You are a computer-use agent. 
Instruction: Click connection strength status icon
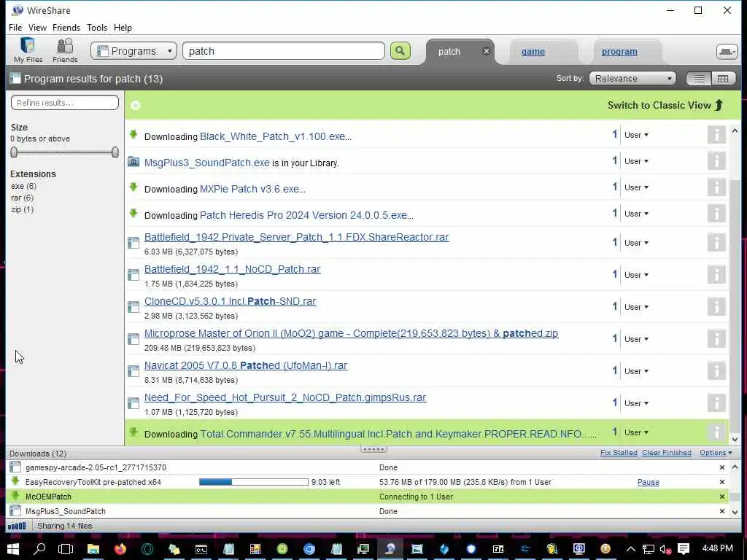pyautogui.click(x=17, y=526)
